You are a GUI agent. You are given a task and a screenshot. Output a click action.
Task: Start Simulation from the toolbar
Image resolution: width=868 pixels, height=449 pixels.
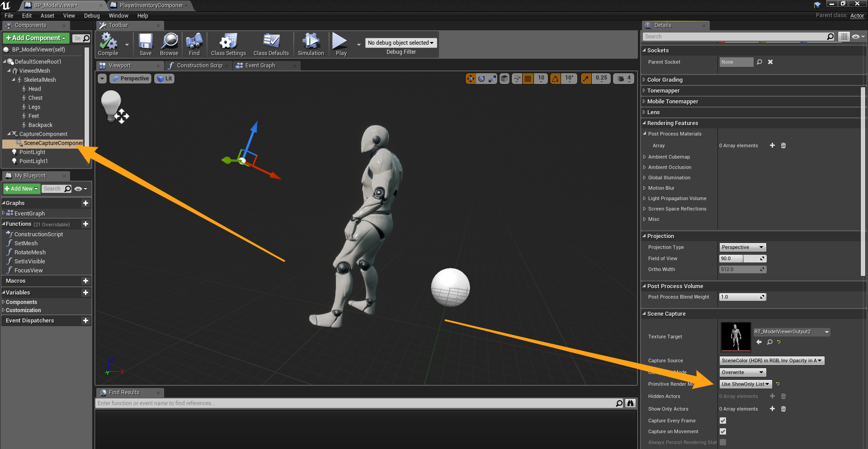(311, 44)
